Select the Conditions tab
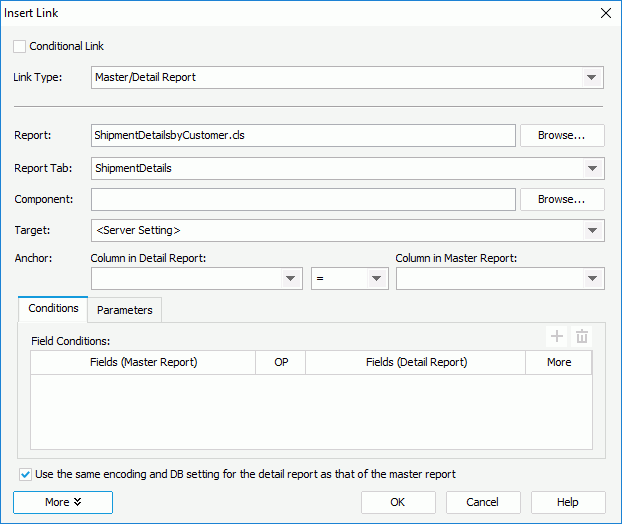Screen dimensions: 622x524 (54, 309)
